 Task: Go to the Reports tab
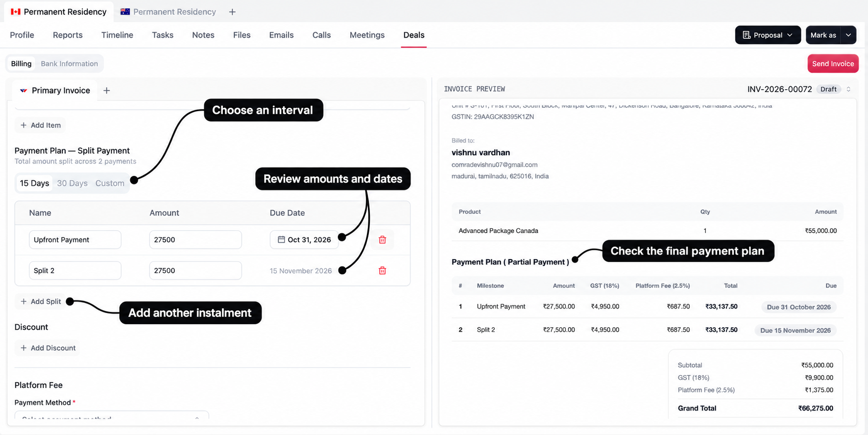pos(68,35)
